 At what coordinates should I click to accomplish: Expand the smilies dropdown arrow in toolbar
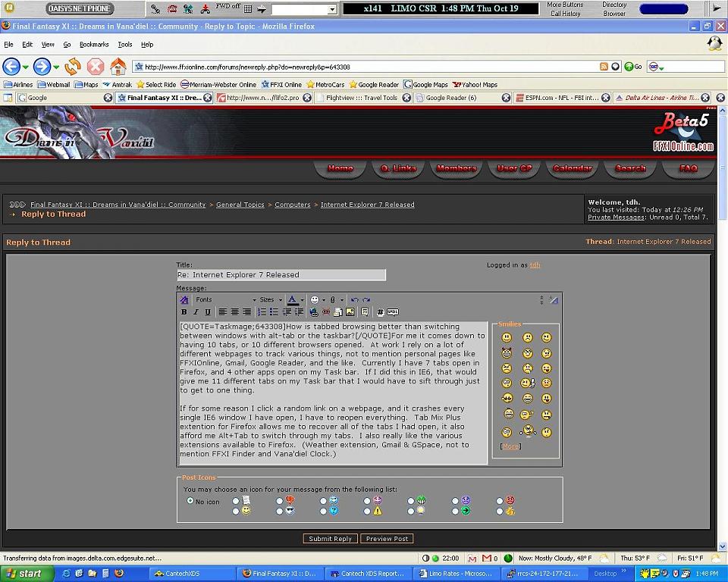click(324, 300)
